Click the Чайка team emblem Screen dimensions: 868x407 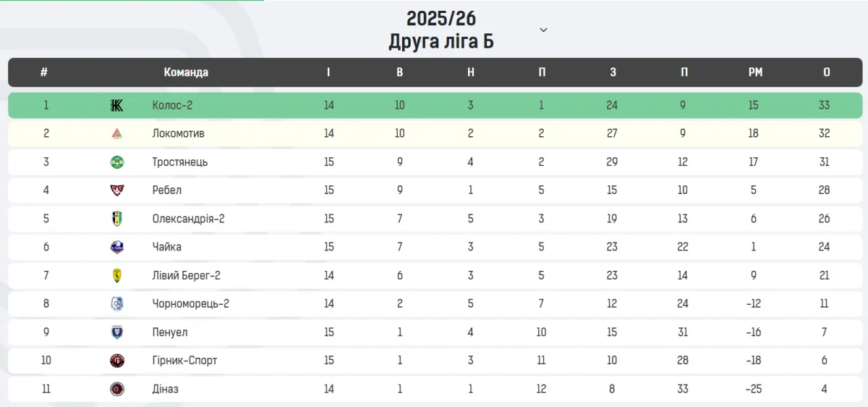pos(116,247)
